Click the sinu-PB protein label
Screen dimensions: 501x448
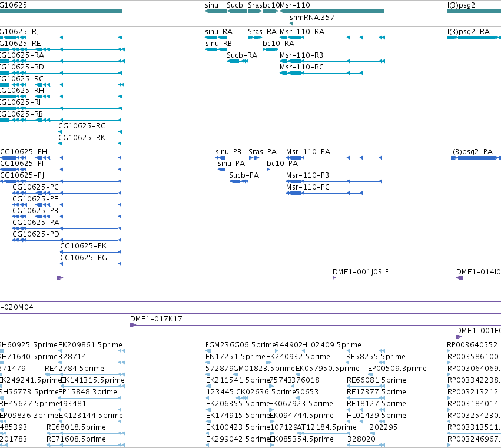[228, 152]
